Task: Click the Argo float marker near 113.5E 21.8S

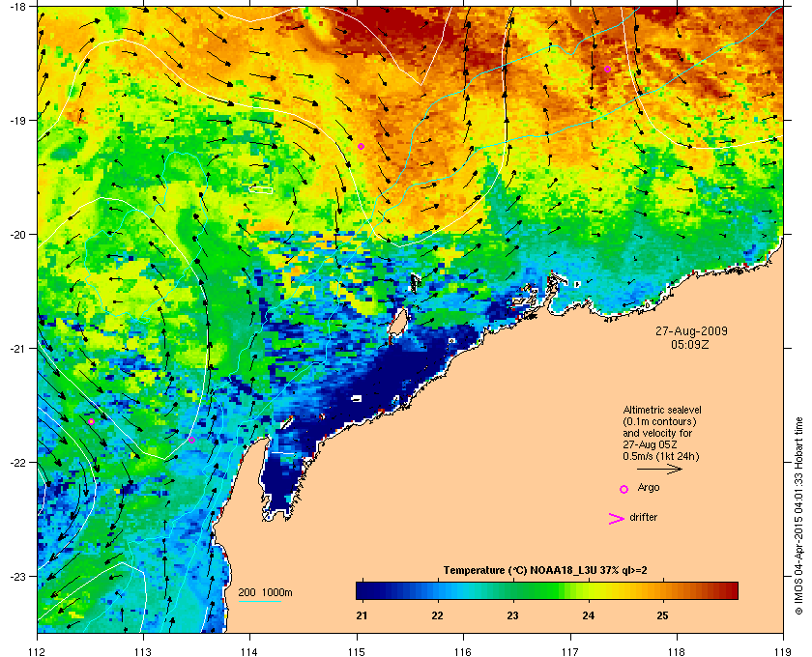Action: 191,440
